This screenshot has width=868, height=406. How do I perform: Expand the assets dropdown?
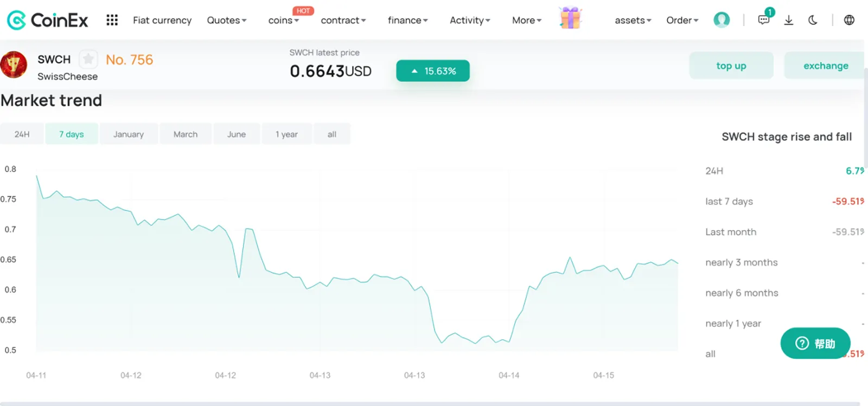[x=633, y=20]
